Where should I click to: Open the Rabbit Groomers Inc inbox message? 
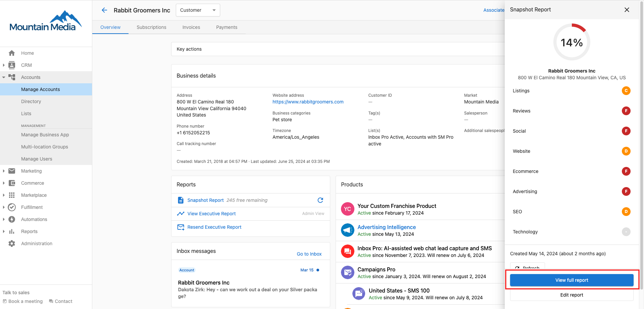[250, 283]
